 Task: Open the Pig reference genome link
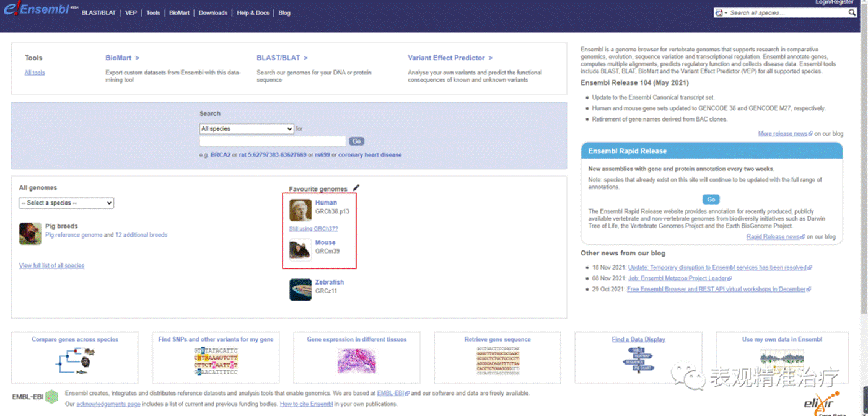click(74, 235)
